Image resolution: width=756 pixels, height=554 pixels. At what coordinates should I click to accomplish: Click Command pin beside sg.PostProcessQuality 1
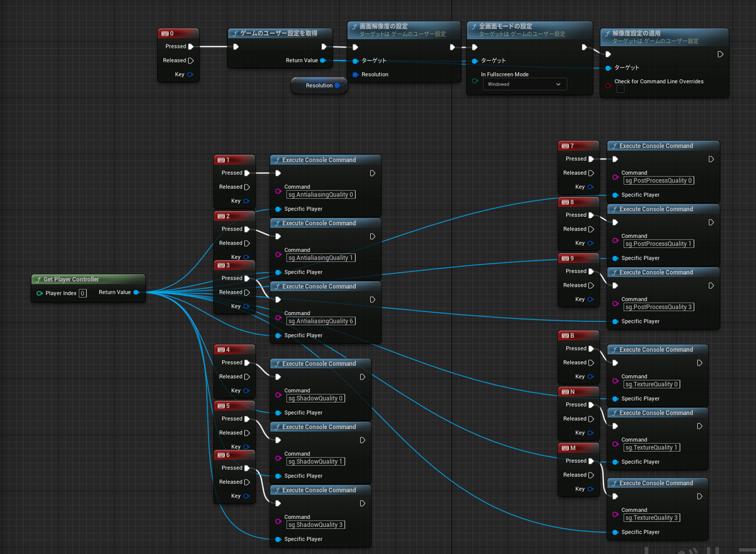click(616, 239)
